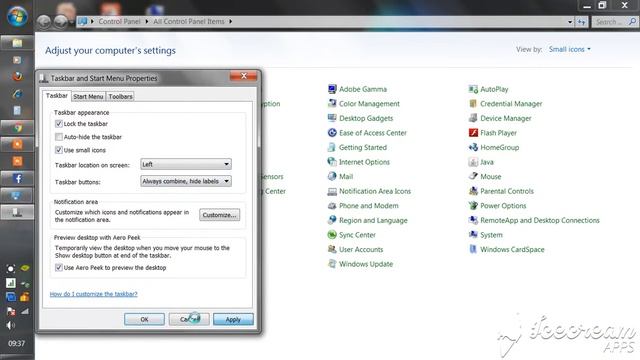Screen dimensions: 640x360
Task: Open Taskbar location on screen dropdown
Action: pyautogui.click(x=186, y=164)
